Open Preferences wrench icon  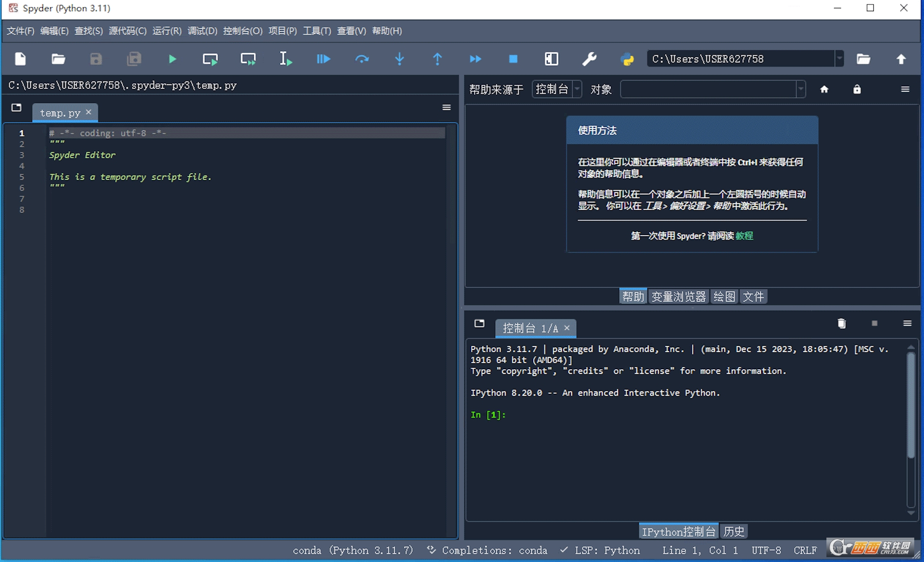tap(589, 59)
